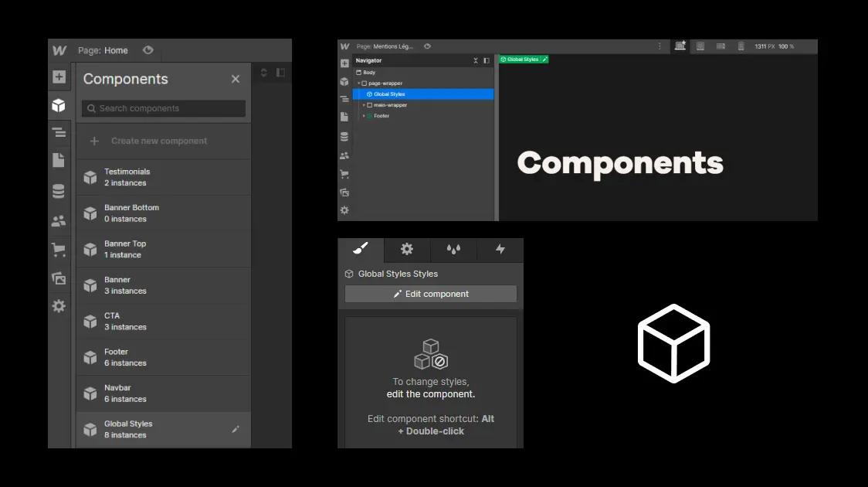The height and width of the screenshot is (487, 868).
Task: Click Page: Home selector
Action: click(x=103, y=50)
